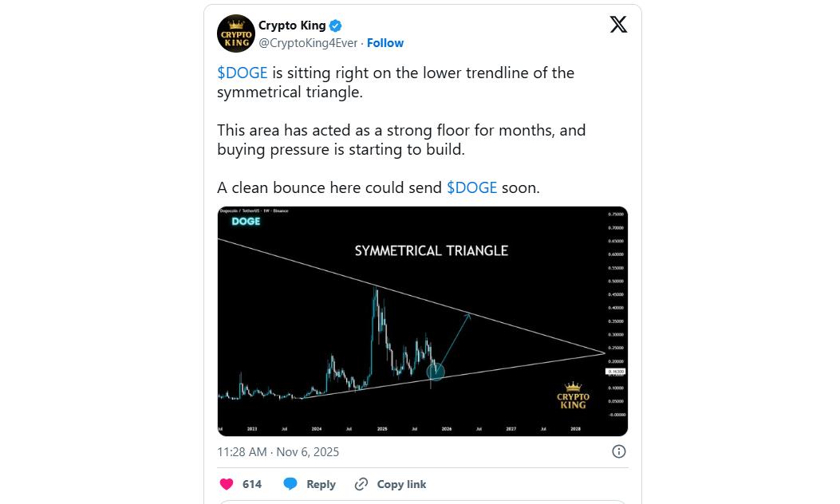Click the blue verified badge
Viewport: 840px width, 504px height.
tap(337, 26)
